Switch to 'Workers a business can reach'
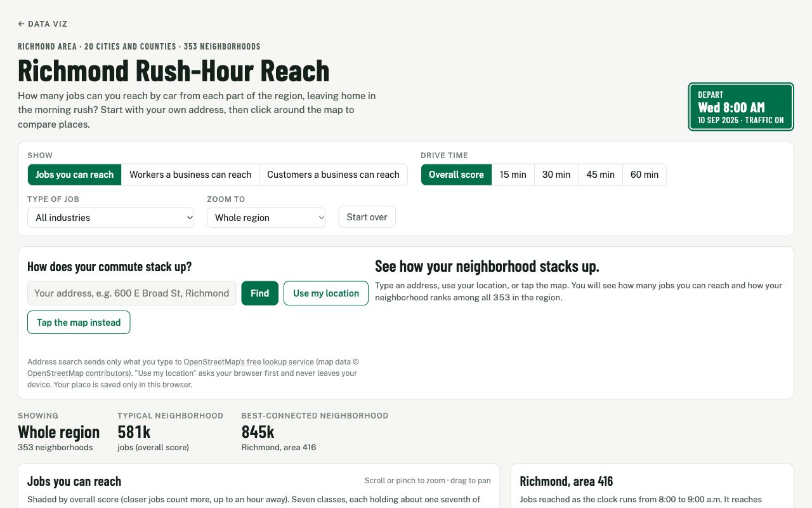Screen dimensions: 812x508 [190, 175]
